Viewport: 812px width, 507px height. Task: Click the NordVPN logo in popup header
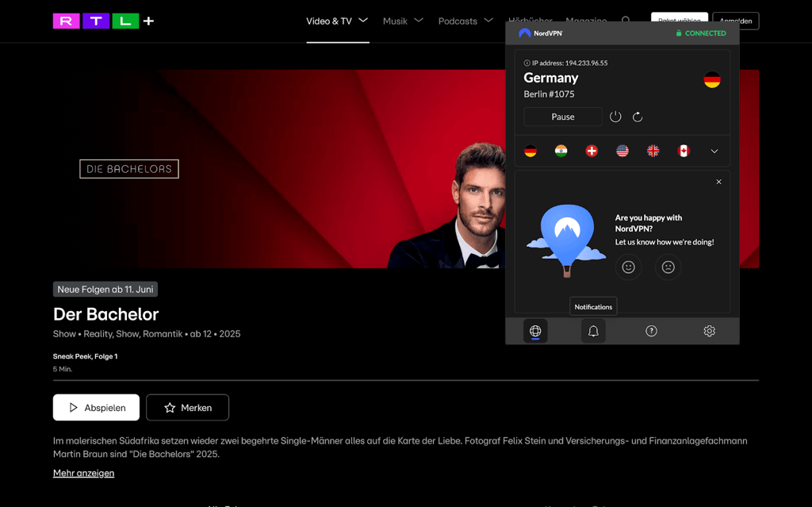coord(540,33)
